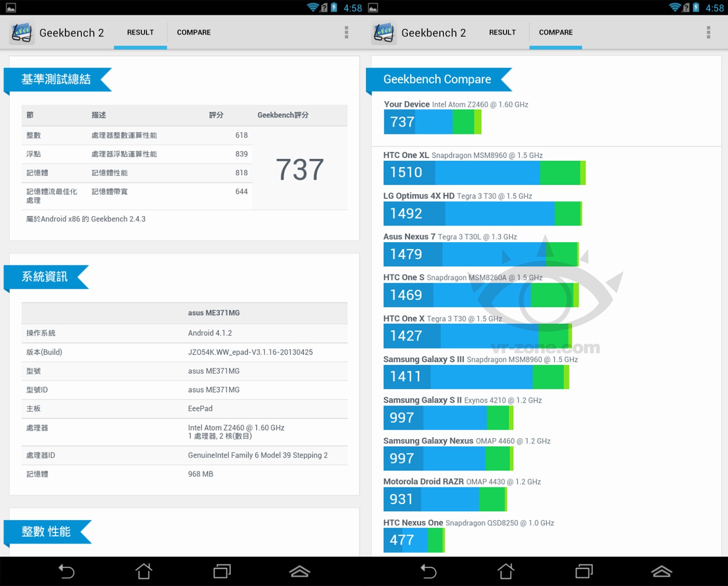
Task: Switch to the COMPARE tab on the left screen
Action: tap(193, 33)
